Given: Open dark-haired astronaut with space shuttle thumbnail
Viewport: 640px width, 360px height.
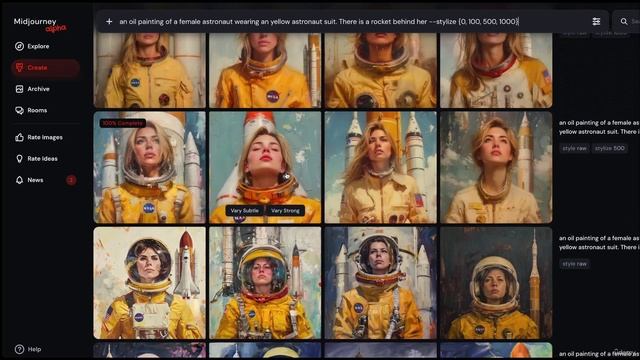Looking at the screenshot, I should [150, 283].
